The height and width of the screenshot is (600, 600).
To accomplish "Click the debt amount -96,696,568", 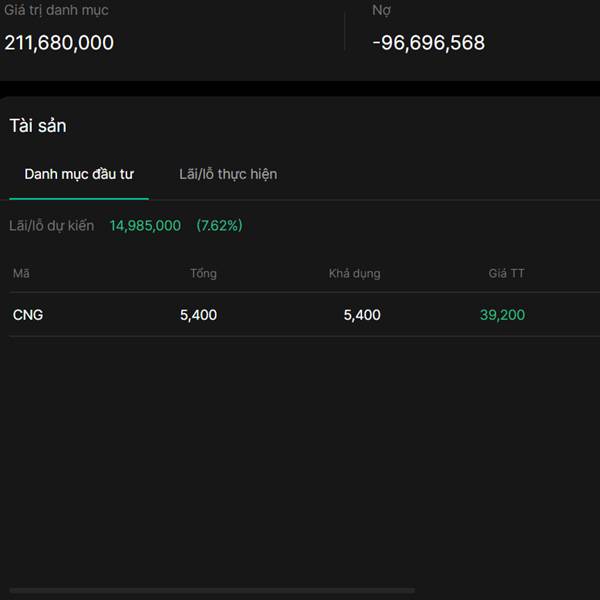I will 428,43.
